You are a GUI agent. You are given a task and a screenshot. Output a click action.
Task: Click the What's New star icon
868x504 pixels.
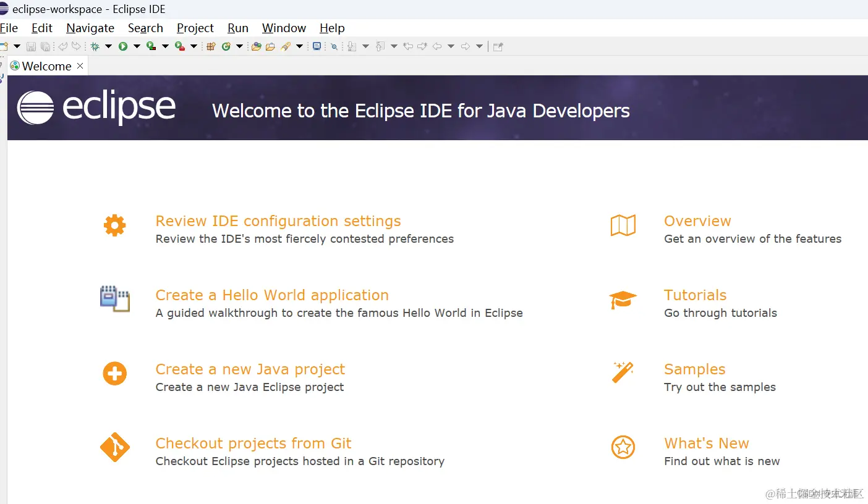pos(623,447)
